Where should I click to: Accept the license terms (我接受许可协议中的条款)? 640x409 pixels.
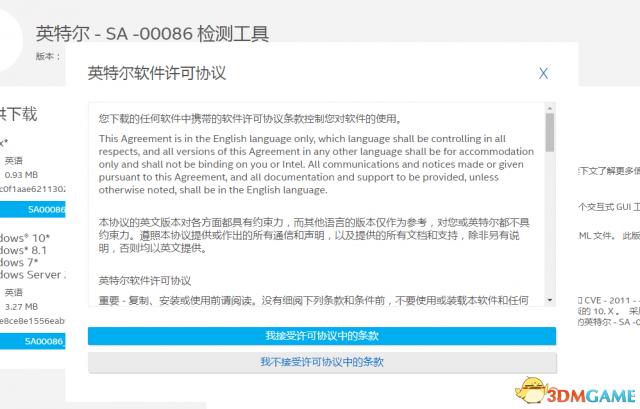click(321, 335)
